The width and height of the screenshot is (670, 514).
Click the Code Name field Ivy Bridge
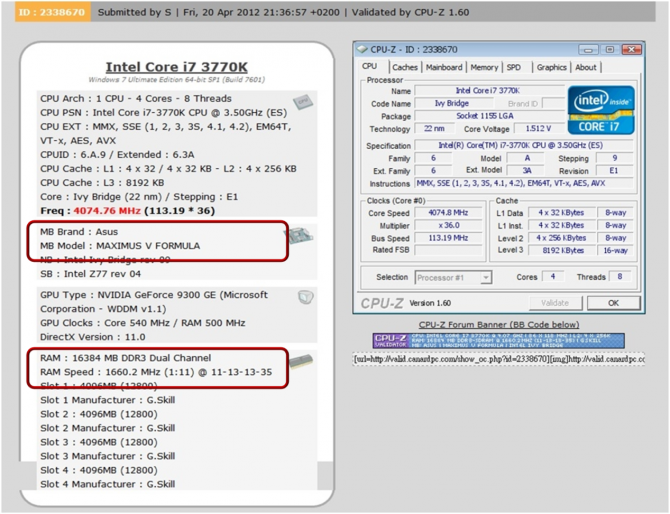pyautogui.click(x=454, y=103)
